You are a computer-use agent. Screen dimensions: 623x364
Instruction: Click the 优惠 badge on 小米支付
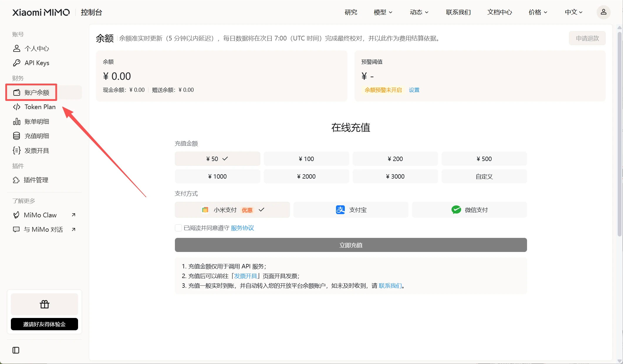(247, 210)
